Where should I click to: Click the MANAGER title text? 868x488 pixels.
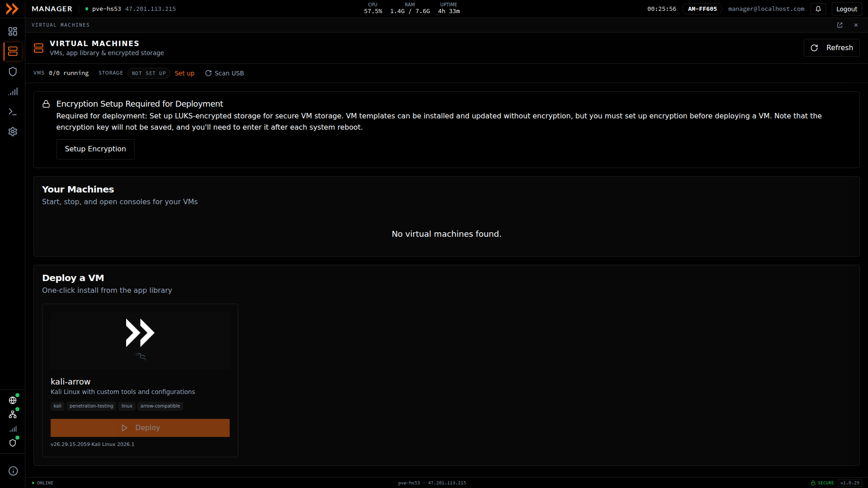pyautogui.click(x=52, y=9)
